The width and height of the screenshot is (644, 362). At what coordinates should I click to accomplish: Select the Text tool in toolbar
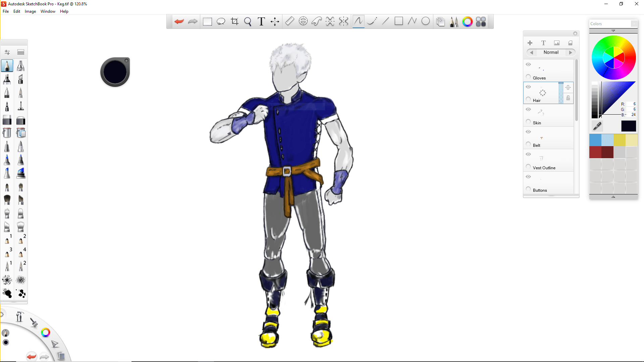pos(261,21)
